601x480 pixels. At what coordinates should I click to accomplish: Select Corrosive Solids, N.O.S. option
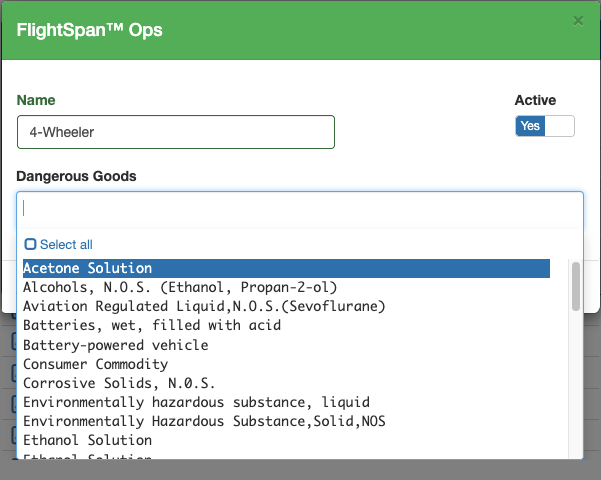[x=286, y=383]
